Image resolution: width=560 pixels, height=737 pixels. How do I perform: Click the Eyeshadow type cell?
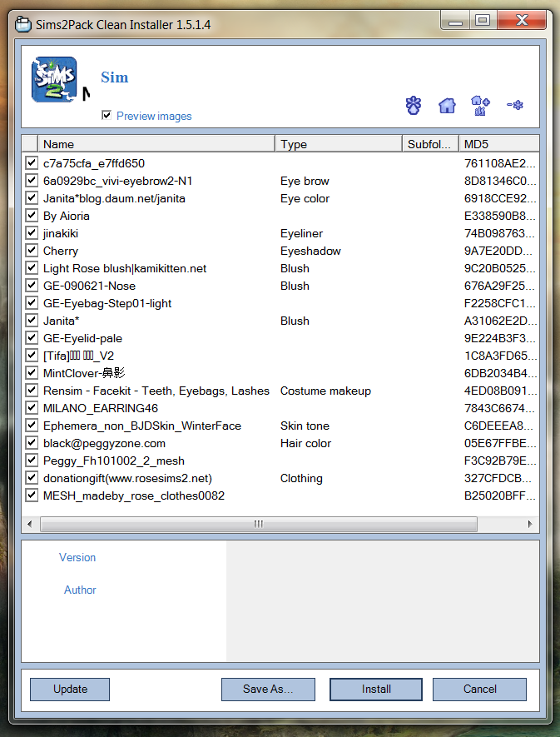(x=310, y=251)
